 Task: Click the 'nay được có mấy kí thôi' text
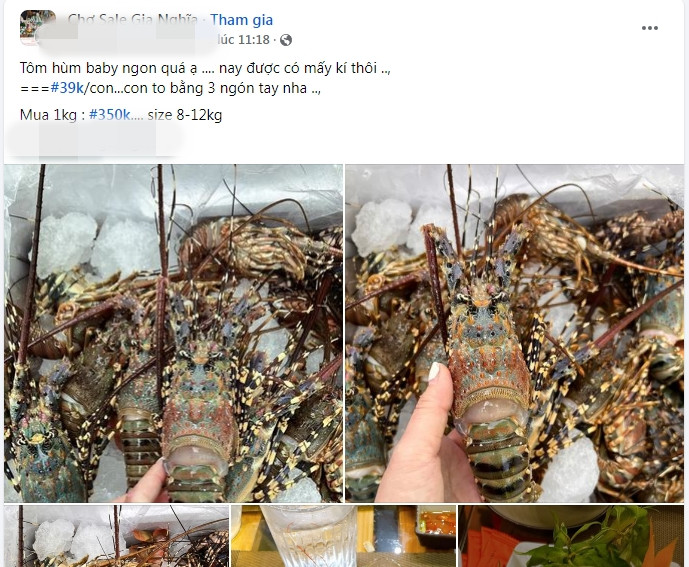(x=298, y=68)
